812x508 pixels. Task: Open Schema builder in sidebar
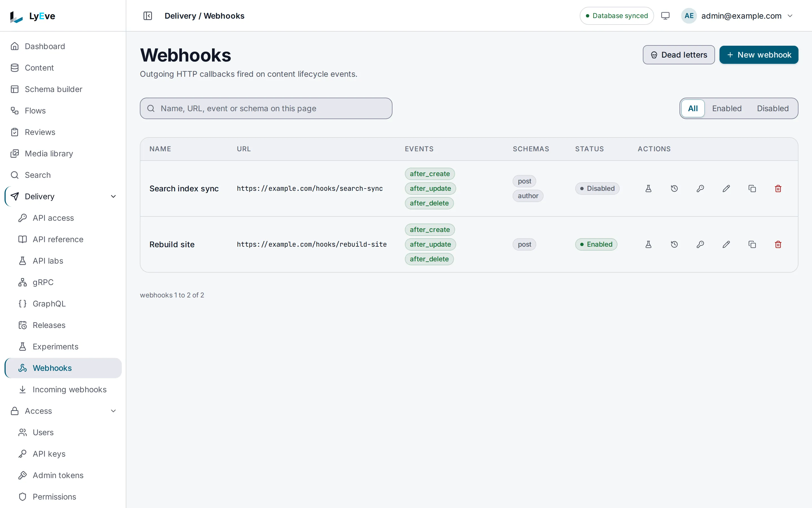tap(63, 89)
